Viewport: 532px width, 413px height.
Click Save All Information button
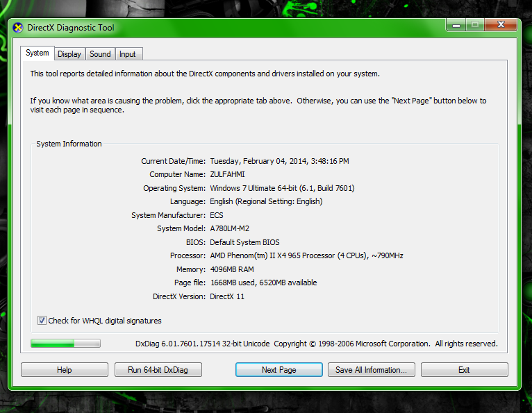pyautogui.click(x=371, y=369)
